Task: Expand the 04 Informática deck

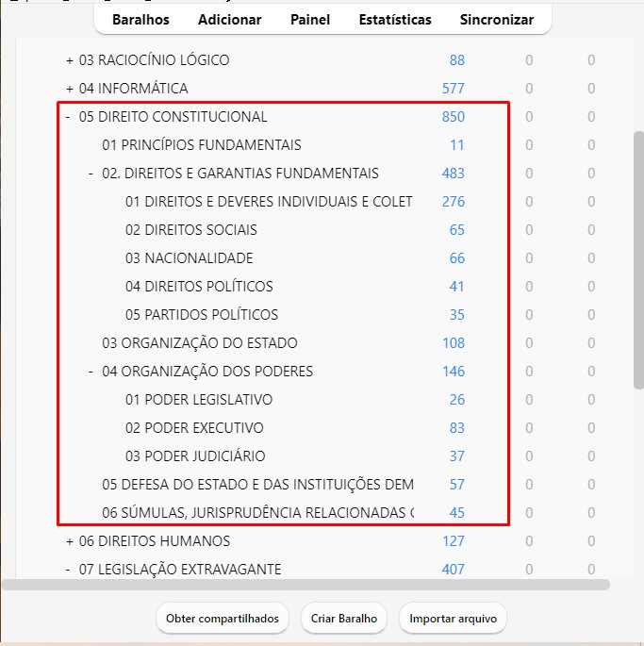Action: click(x=69, y=89)
